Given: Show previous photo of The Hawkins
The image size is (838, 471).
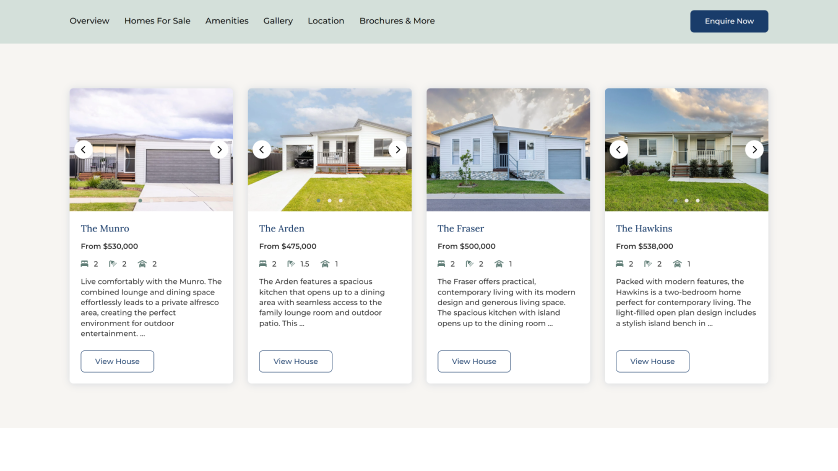Looking at the screenshot, I should (619, 150).
